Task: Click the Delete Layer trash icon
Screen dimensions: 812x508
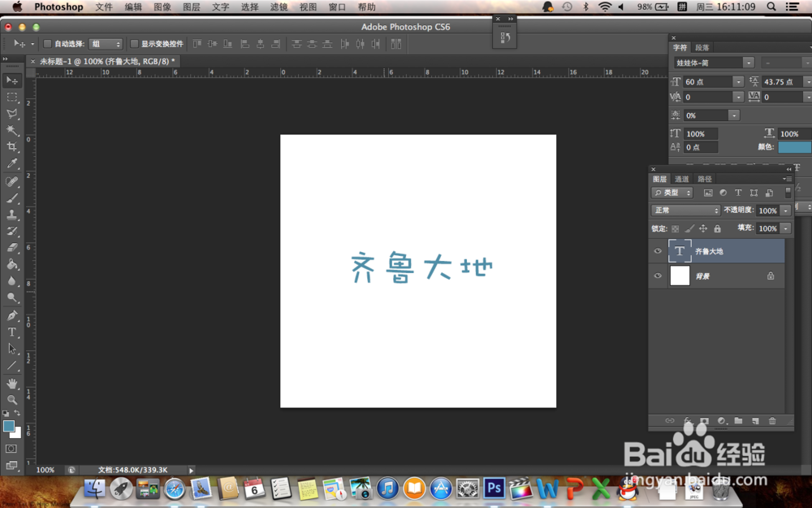Action: [772, 420]
